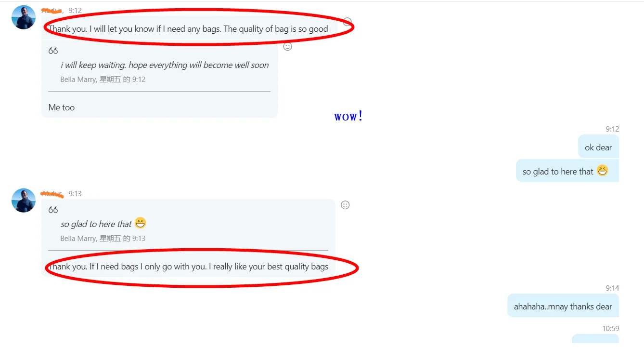Select the 'Me too' reply text
Image resolution: width=644 pixels, height=348 pixels.
click(62, 107)
